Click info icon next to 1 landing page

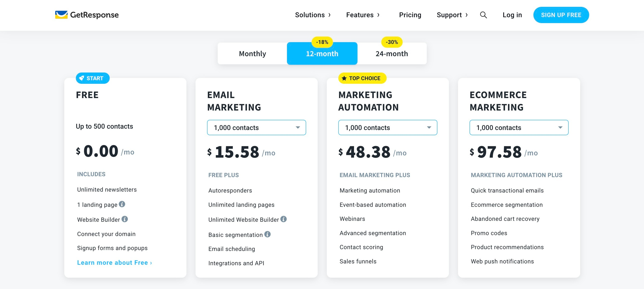pyautogui.click(x=122, y=204)
